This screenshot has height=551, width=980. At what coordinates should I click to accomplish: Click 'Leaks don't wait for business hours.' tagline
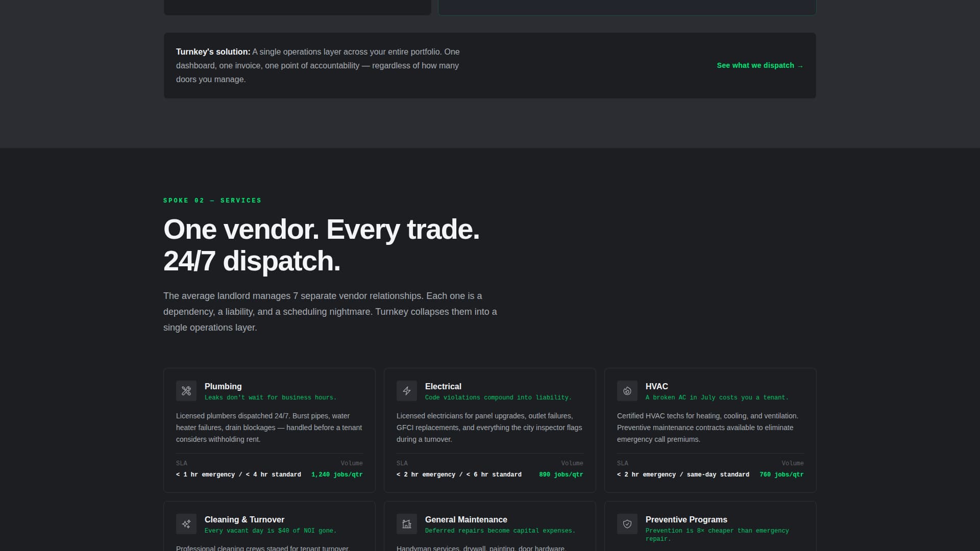271,397
